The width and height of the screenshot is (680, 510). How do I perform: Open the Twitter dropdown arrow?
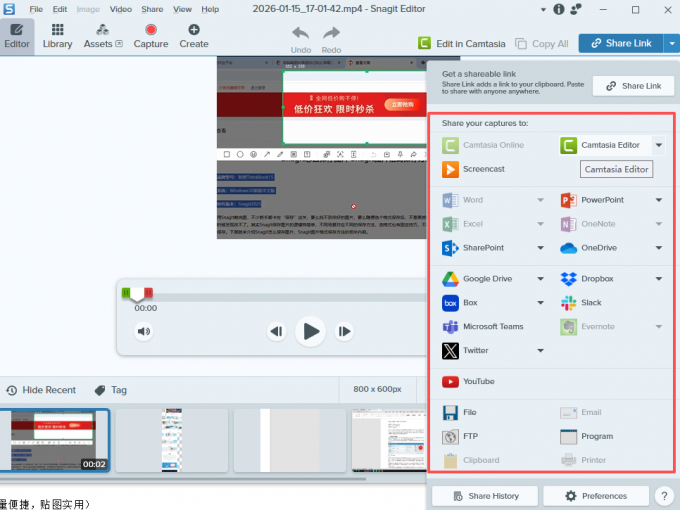[541, 351]
